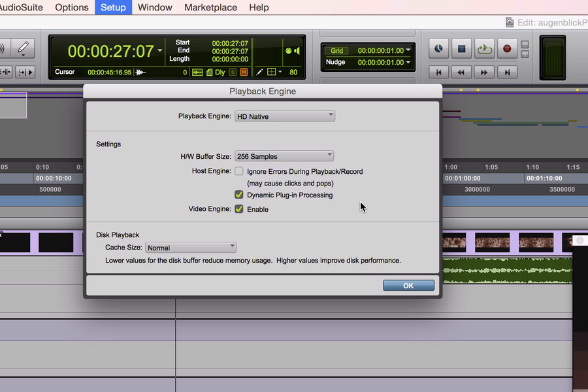
Task: Select the Pencil tool
Action: click(24, 48)
